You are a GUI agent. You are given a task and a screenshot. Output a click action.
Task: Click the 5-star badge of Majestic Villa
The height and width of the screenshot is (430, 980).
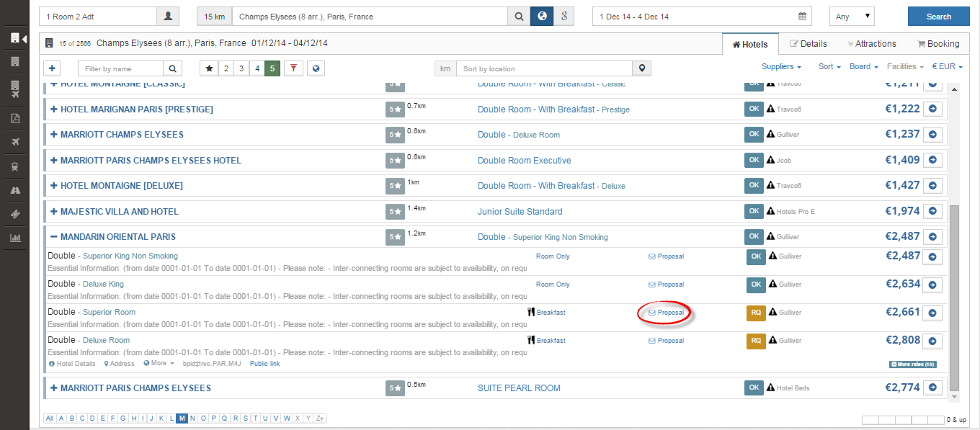pyautogui.click(x=395, y=212)
